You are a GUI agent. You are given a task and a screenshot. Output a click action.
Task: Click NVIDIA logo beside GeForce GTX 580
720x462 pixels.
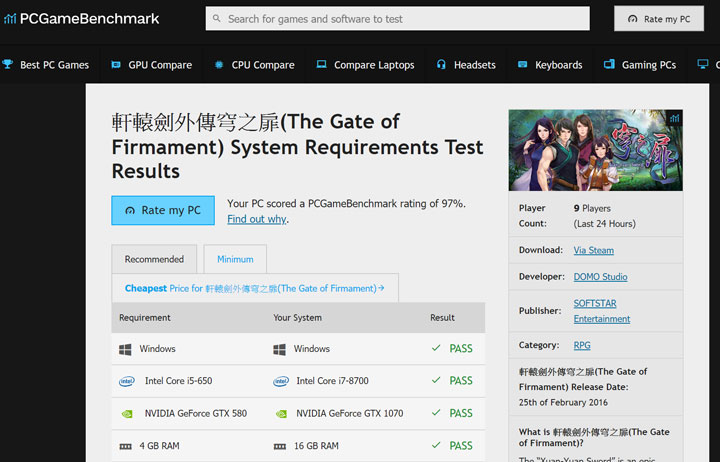coord(127,414)
